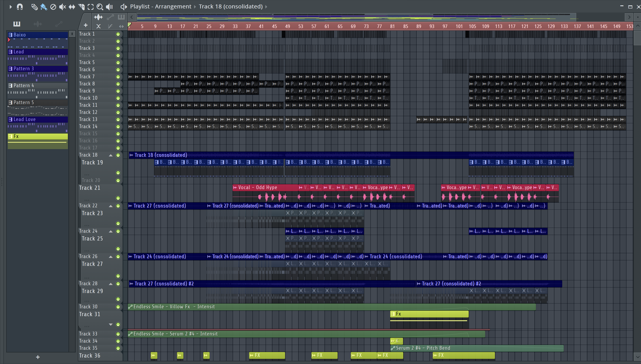Viewport: 641px width, 364px height.
Task: Jump the timeline overview right with the arrow
Action: [629, 17]
